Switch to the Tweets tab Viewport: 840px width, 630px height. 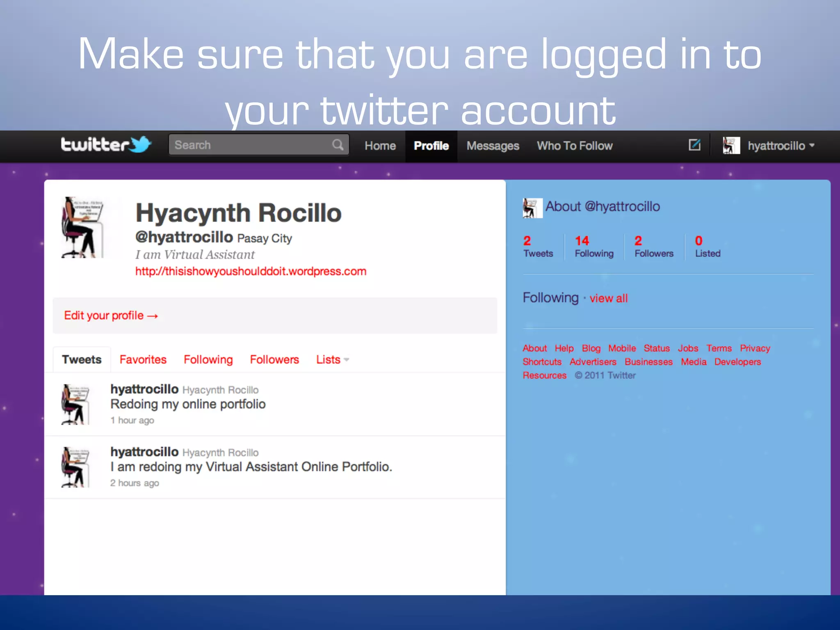82,360
